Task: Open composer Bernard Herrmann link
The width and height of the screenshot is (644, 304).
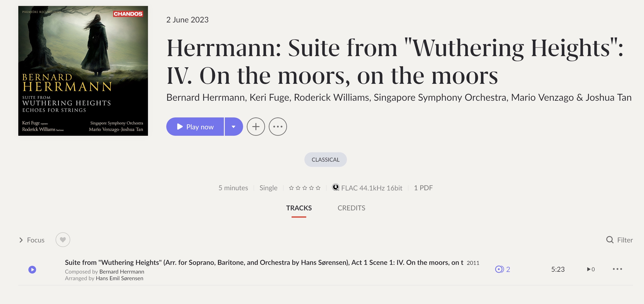Action: coord(122,271)
